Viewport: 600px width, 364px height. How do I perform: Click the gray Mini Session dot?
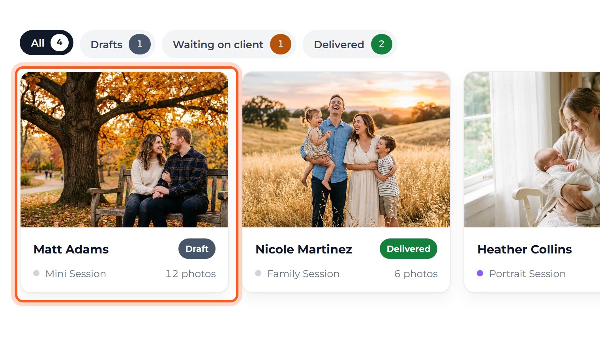[x=36, y=273]
